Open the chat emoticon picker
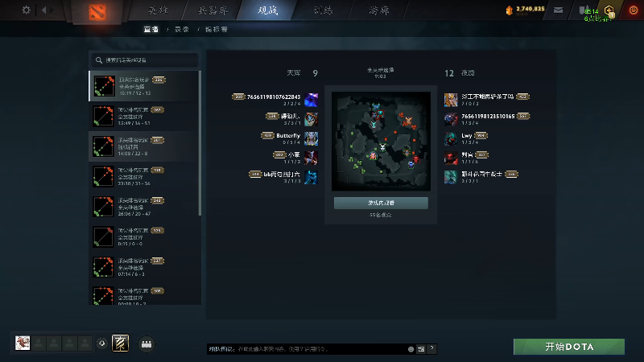Viewport: 644px width, 362px height. coord(411,349)
